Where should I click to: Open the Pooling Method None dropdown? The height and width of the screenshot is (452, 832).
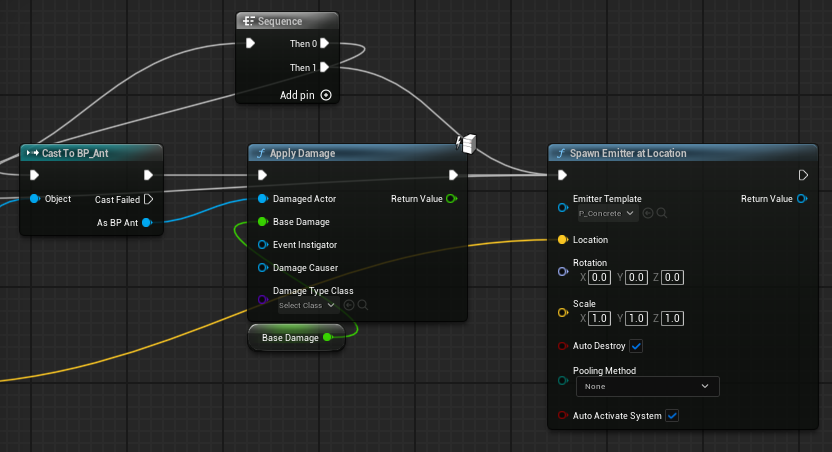coord(647,386)
